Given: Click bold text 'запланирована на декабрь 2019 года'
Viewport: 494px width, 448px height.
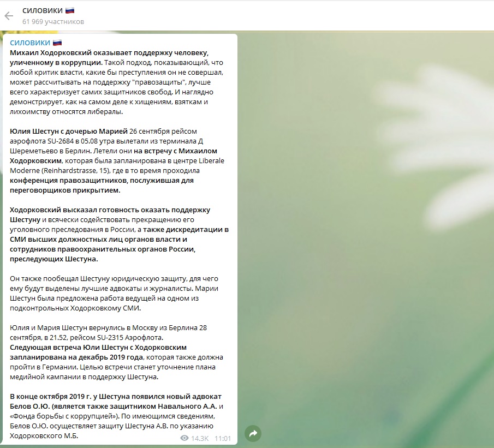Looking at the screenshot, I should tap(76, 357).
